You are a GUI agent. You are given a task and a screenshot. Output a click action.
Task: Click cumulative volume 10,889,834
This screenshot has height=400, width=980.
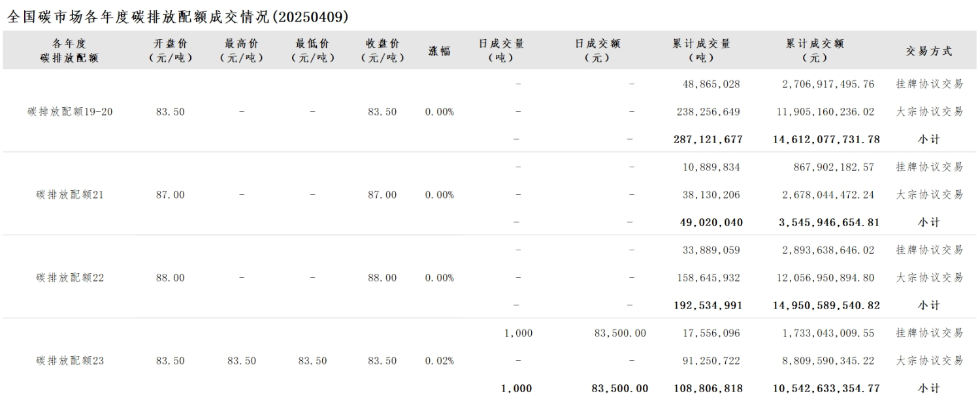[711, 167]
